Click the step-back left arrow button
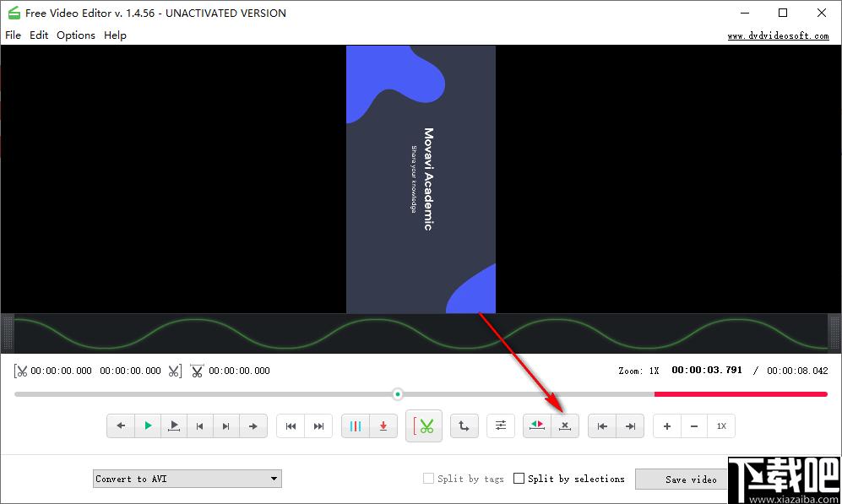Image resolution: width=842 pixels, height=504 pixels. (121, 426)
